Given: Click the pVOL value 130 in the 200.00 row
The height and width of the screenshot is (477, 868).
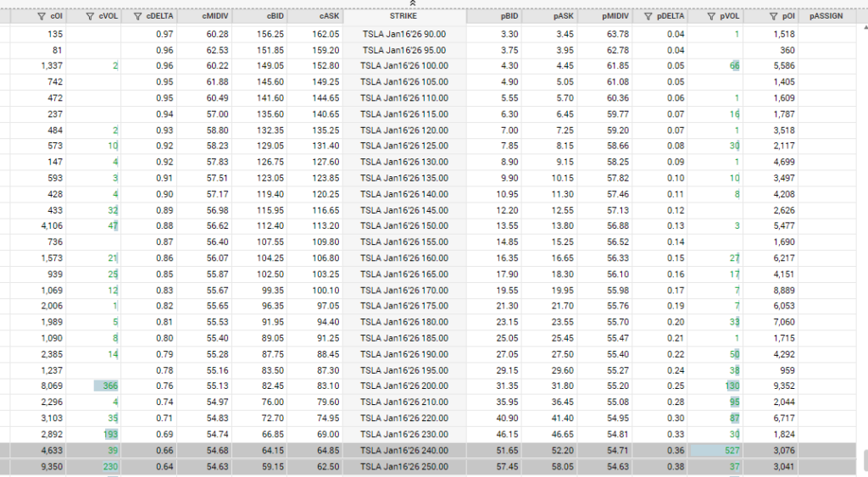Looking at the screenshot, I should (732, 385).
